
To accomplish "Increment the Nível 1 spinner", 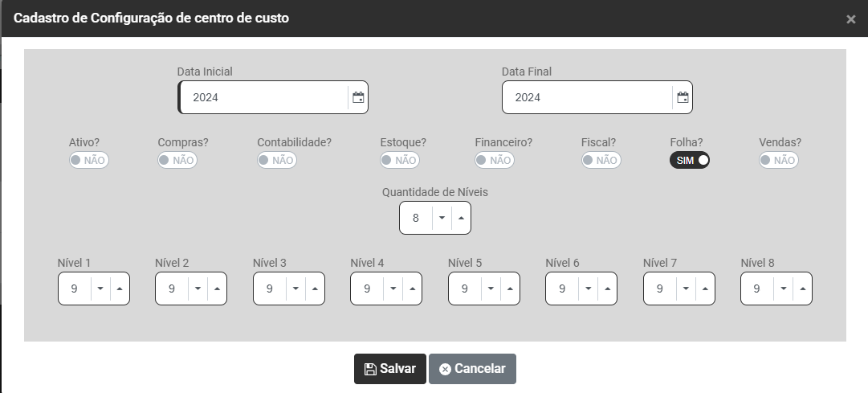I will tap(120, 289).
